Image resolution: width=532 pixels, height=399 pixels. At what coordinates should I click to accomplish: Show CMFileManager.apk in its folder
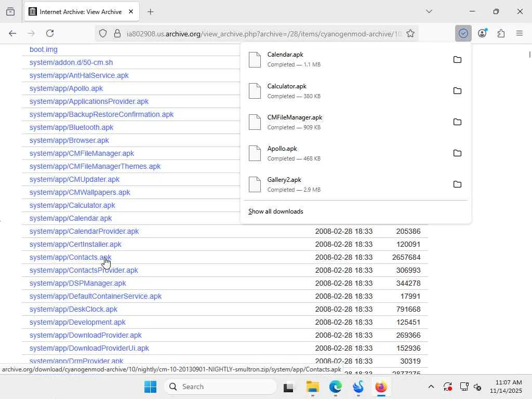click(457, 122)
